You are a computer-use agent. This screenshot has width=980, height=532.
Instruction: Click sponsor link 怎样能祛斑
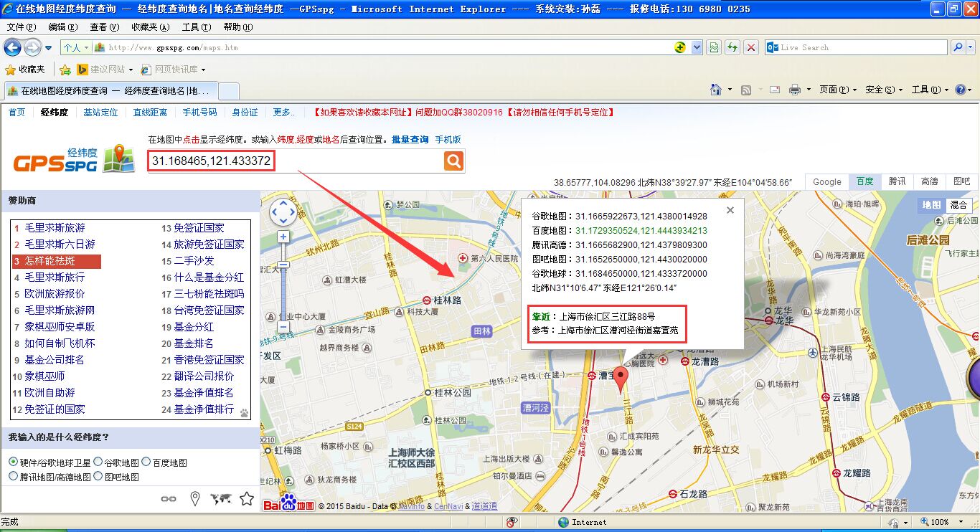[50, 261]
